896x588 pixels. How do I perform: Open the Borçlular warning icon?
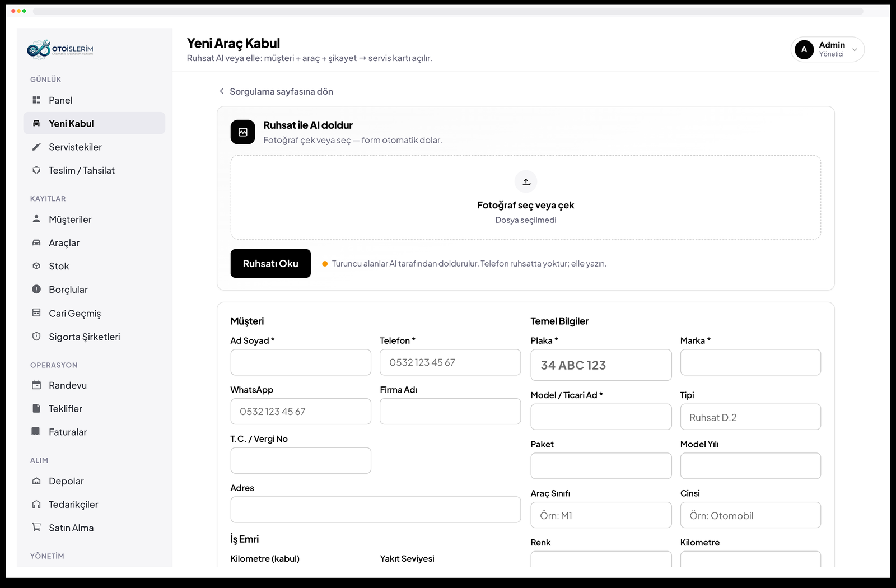(x=36, y=290)
